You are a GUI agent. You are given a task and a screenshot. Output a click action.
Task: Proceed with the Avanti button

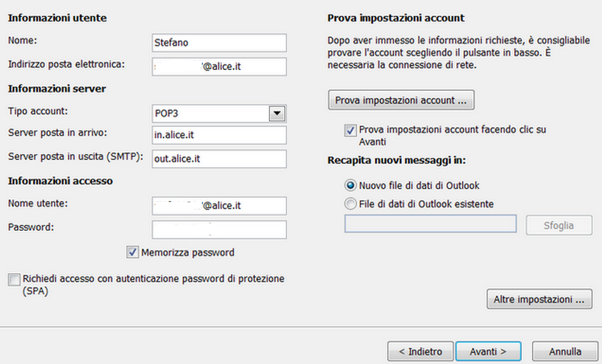click(488, 351)
